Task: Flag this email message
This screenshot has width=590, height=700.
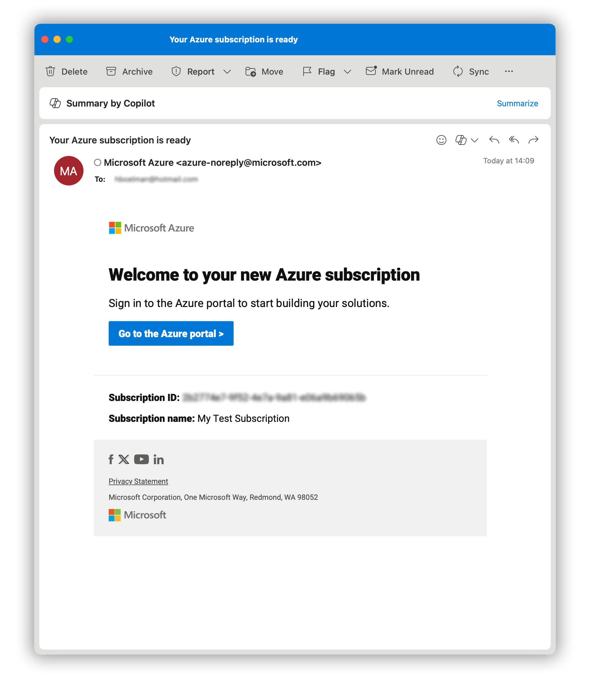Action: click(319, 72)
